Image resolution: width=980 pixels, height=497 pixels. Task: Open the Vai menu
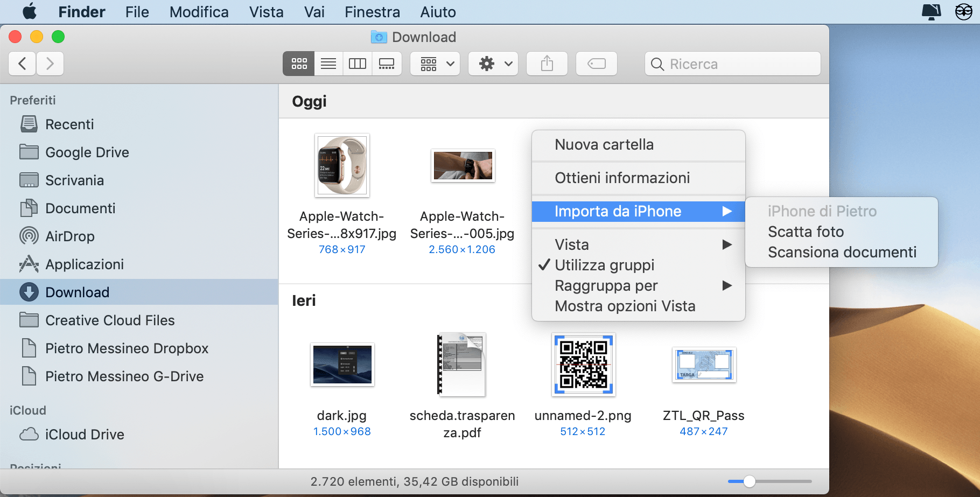(314, 12)
